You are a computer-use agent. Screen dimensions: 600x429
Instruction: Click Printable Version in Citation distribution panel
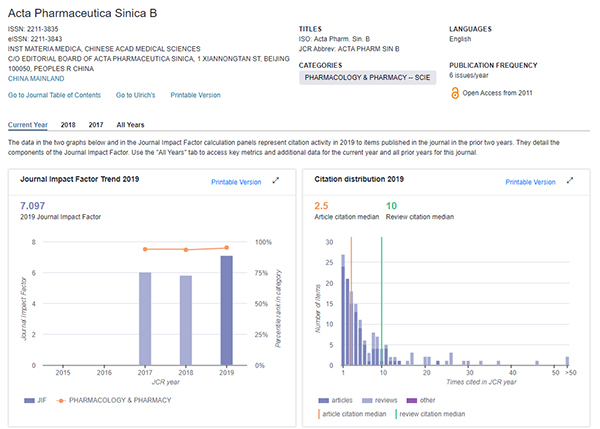point(530,182)
